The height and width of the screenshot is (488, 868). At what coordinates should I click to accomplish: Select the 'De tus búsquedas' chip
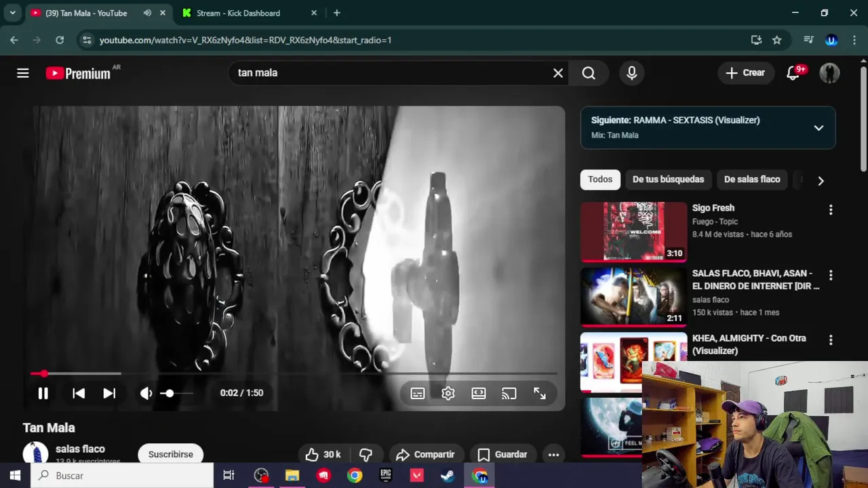(668, 180)
